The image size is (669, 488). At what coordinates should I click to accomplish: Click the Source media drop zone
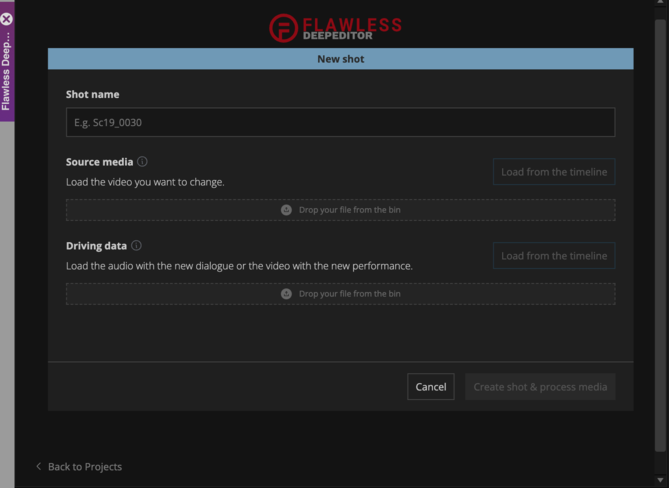pos(340,210)
